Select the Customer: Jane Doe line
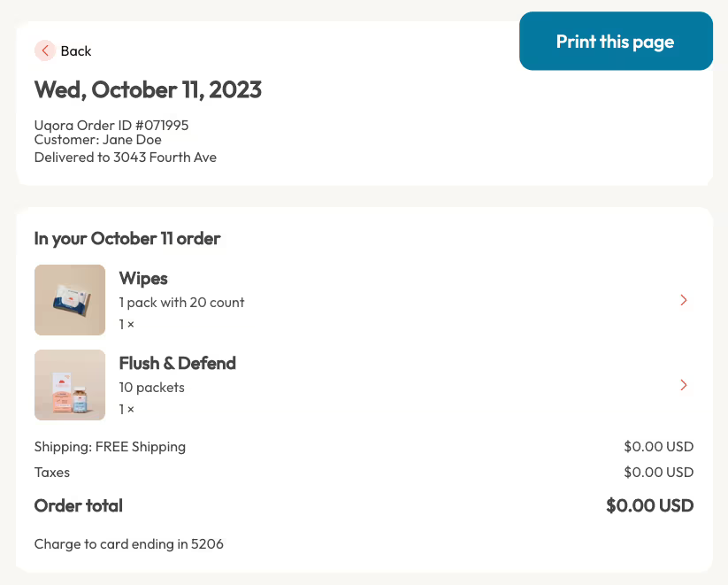728x585 pixels. point(98,140)
